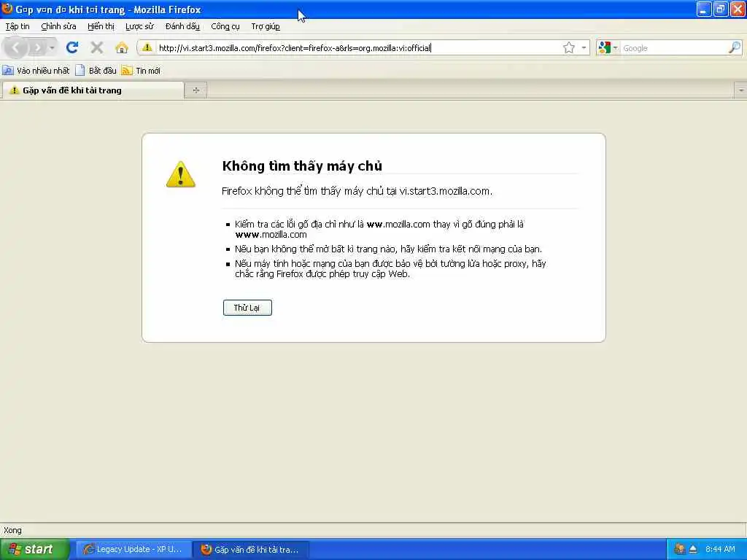Click the 8:44 AM system clock
The width and height of the screenshot is (747, 560).
(x=720, y=549)
